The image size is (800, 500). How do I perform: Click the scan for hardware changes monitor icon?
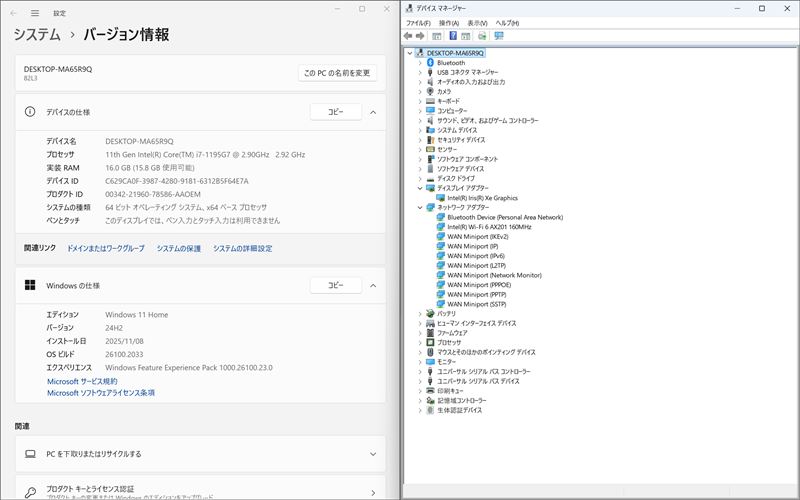click(x=499, y=36)
